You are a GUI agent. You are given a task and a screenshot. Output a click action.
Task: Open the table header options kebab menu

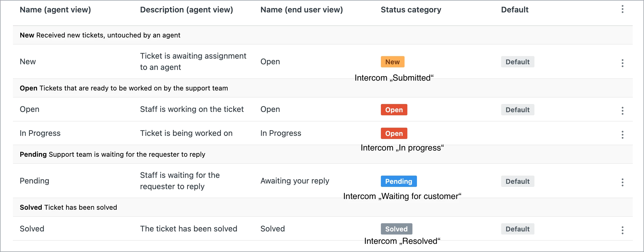click(x=623, y=9)
